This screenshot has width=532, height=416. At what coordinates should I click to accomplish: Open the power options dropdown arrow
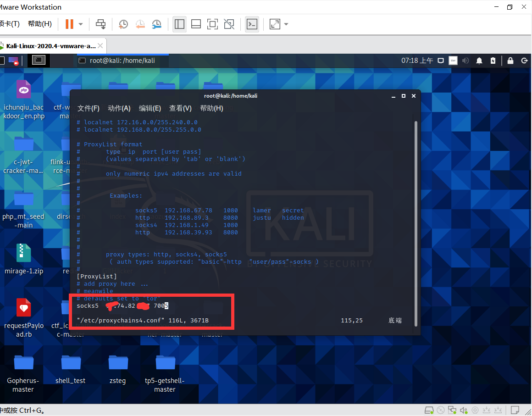pos(81,24)
